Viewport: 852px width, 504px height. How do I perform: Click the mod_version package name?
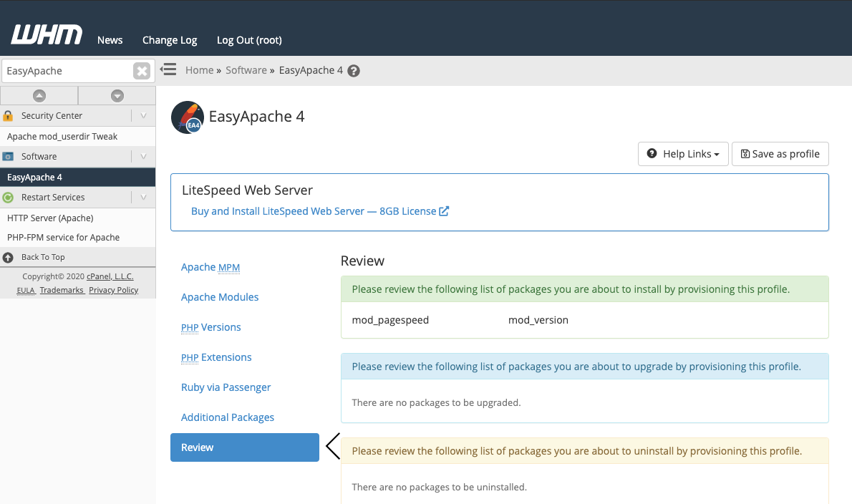(x=538, y=321)
